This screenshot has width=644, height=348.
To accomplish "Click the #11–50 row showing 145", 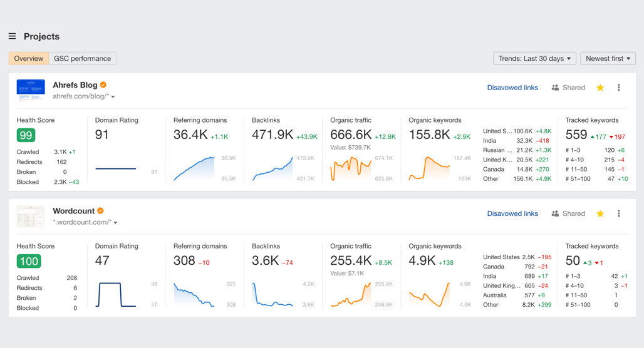I will tap(595, 169).
